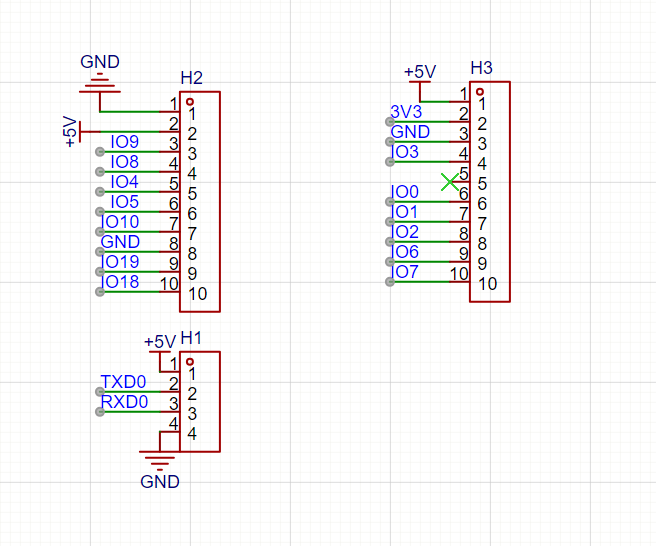
Task: Click the H2 designator text
Action: pyautogui.click(x=192, y=78)
